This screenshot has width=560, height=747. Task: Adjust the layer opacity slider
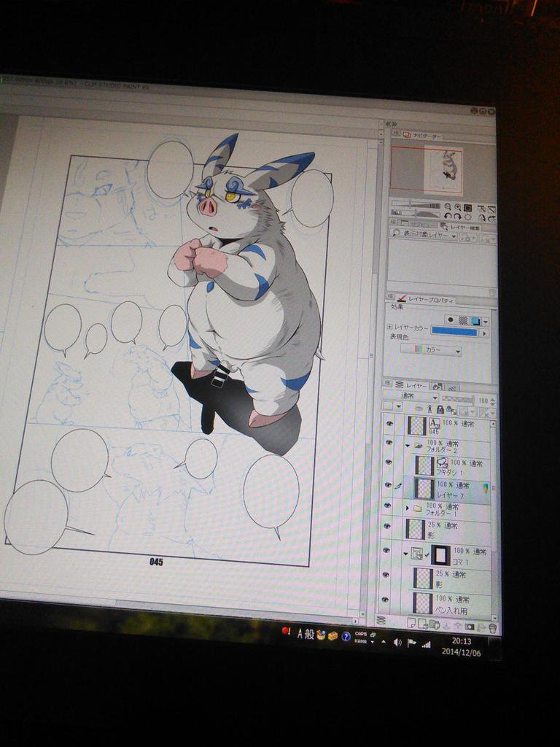point(458,399)
